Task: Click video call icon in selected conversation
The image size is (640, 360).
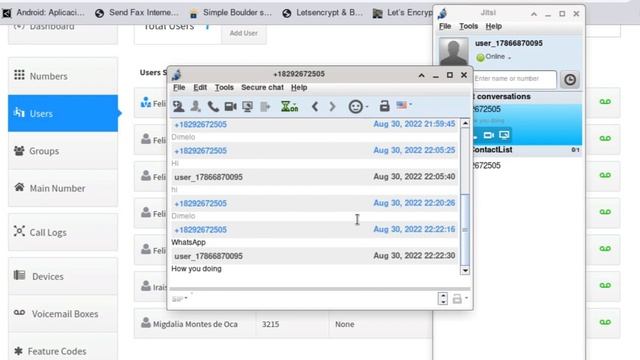Action: click(488, 135)
